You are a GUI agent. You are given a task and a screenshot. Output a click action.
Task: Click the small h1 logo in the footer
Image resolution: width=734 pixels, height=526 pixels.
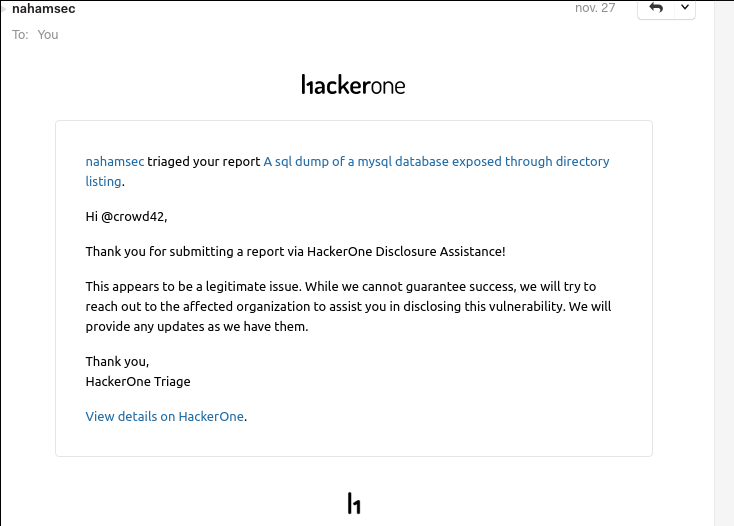pyautogui.click(x=353, y=503)
